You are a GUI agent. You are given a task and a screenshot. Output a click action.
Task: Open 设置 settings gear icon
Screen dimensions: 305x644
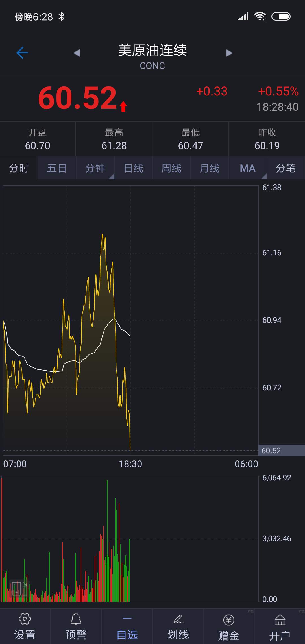25,619
